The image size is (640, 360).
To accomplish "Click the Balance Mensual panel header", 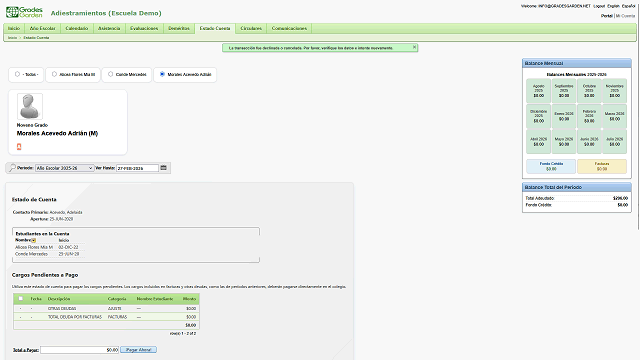I will coord(577,63).
